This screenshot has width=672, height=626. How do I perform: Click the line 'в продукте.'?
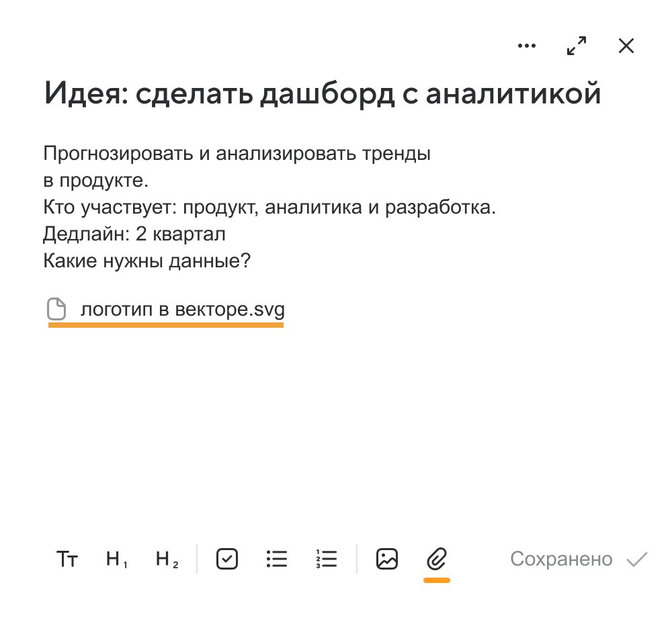pyautogui.click(x=95, y=181)
